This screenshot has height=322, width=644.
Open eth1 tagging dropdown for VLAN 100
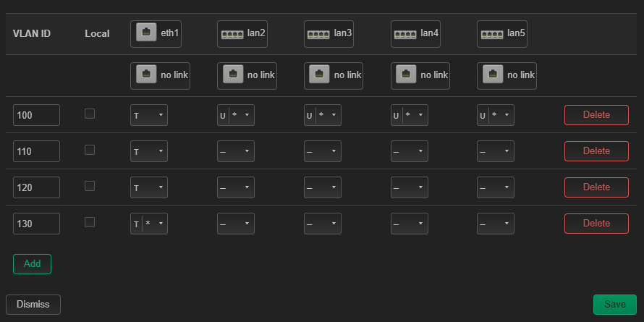(x=149, y=115)
